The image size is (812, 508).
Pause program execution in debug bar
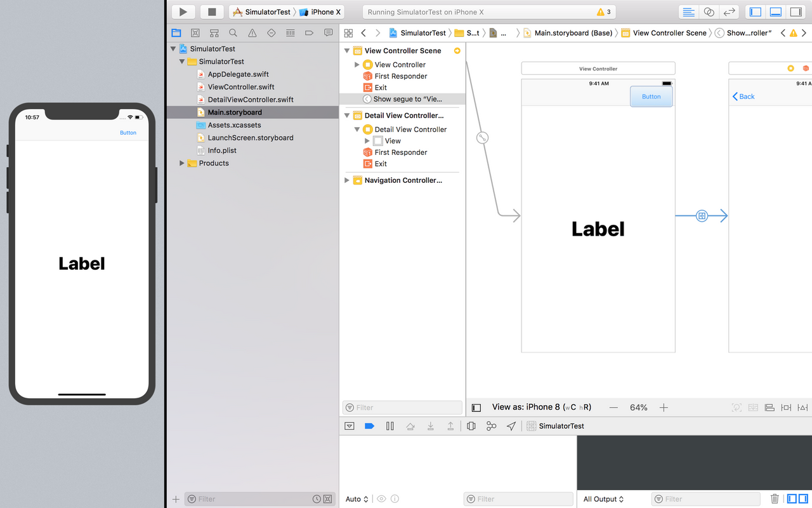[390, 426]
